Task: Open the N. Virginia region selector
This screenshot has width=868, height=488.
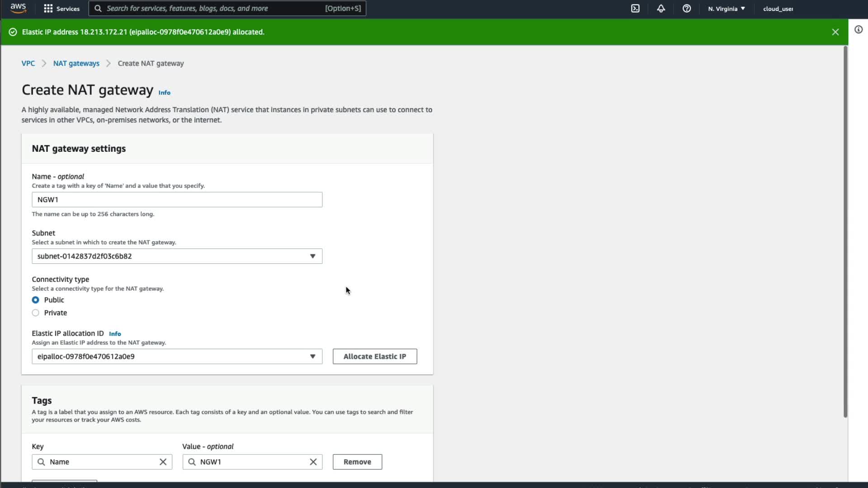Action: tap(726, 9)
